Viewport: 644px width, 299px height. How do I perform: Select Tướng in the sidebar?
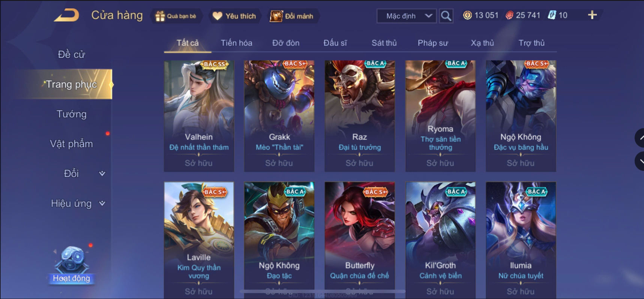pos(71,114)
